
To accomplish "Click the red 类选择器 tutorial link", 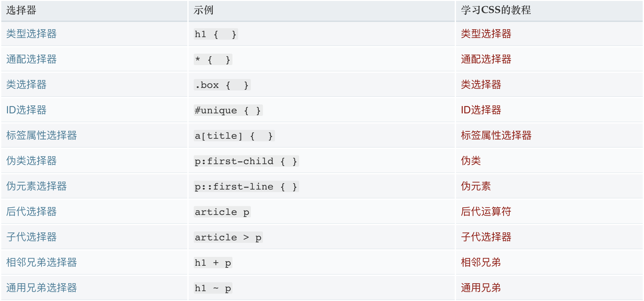I will tap(481, 84).
